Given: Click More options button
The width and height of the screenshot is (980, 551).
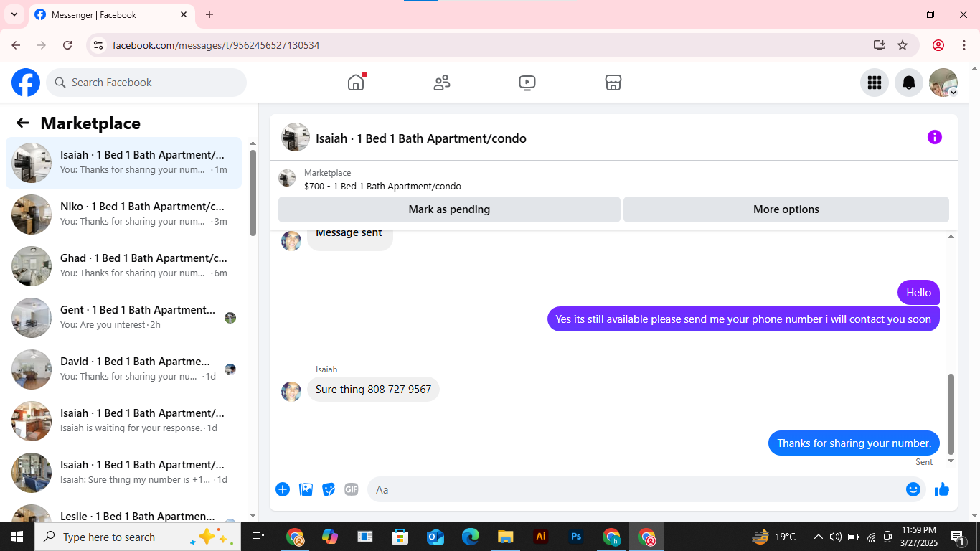Looking at the screenshot, I should 786,209.
